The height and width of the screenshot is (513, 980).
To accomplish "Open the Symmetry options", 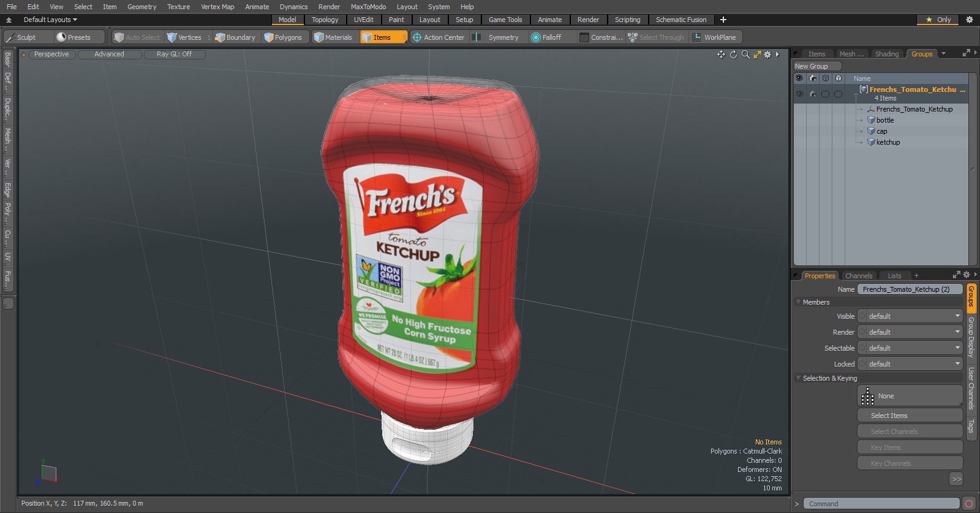I will (x=499, y=37).
